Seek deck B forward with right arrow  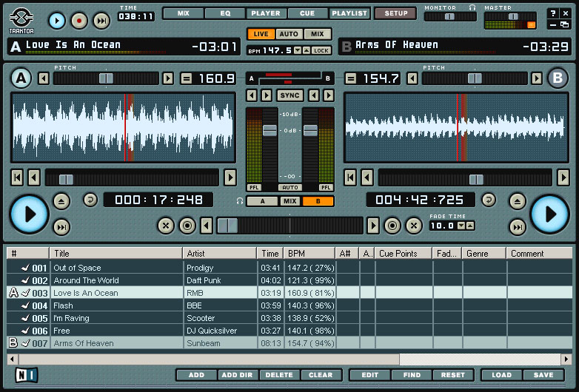[x=563, y=178]
